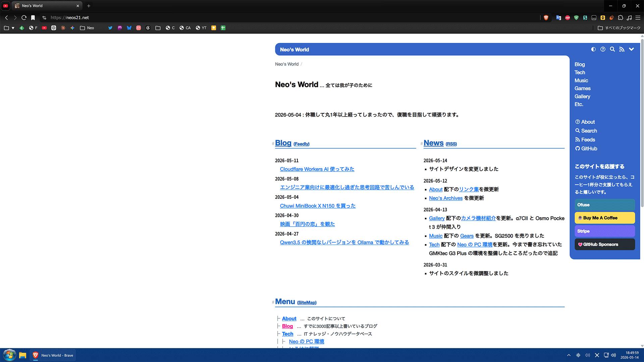Open the Bluesky butterfly bookmark icon
The image size is (644, 362).
(x=129, y=28)
